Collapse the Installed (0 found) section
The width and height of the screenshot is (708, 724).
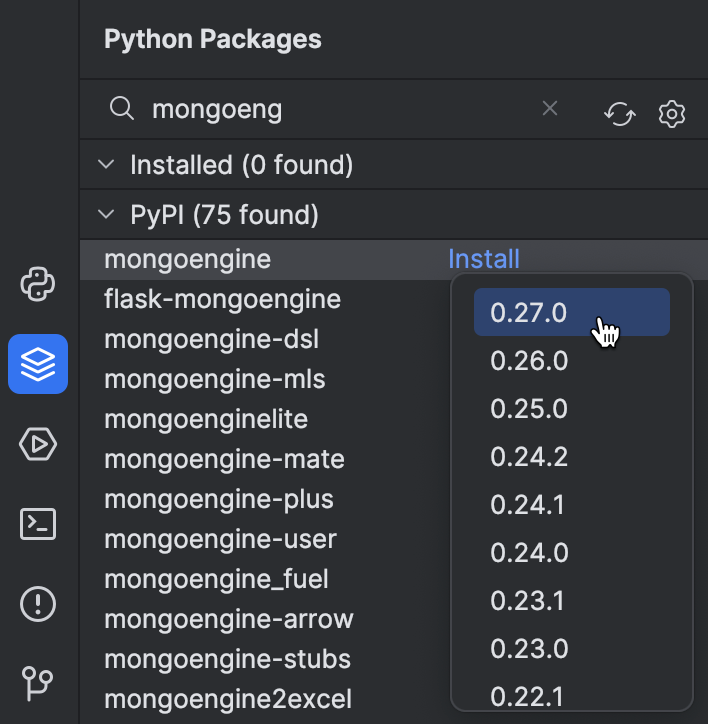tap(106, 164)
